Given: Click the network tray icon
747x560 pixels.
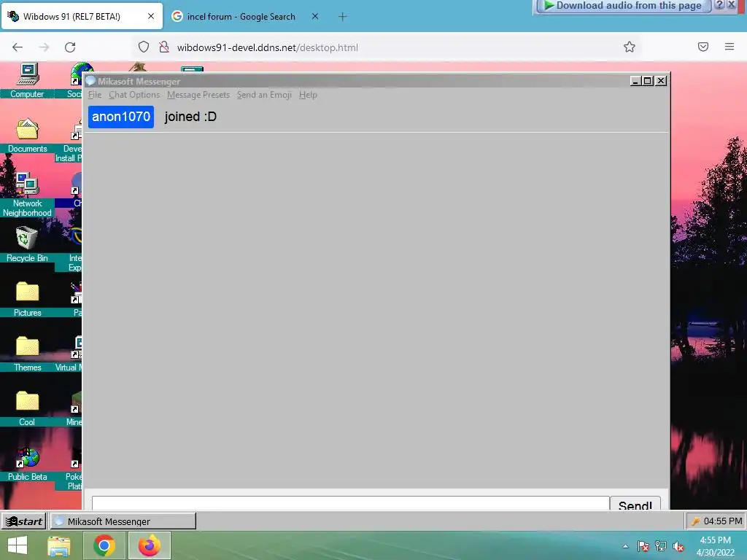Looking at the screenshot, I should click(x=661, y=546).
